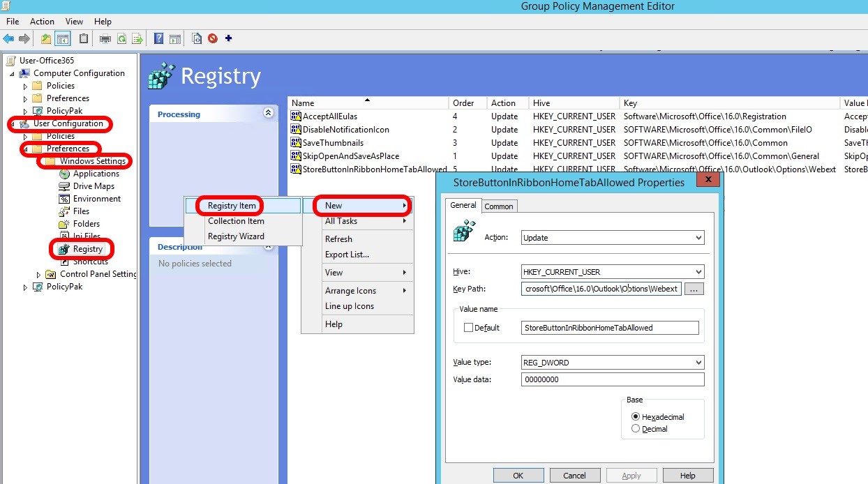868x484 pixels.
Task: Click the Value data input field
Action: [612, 379]
